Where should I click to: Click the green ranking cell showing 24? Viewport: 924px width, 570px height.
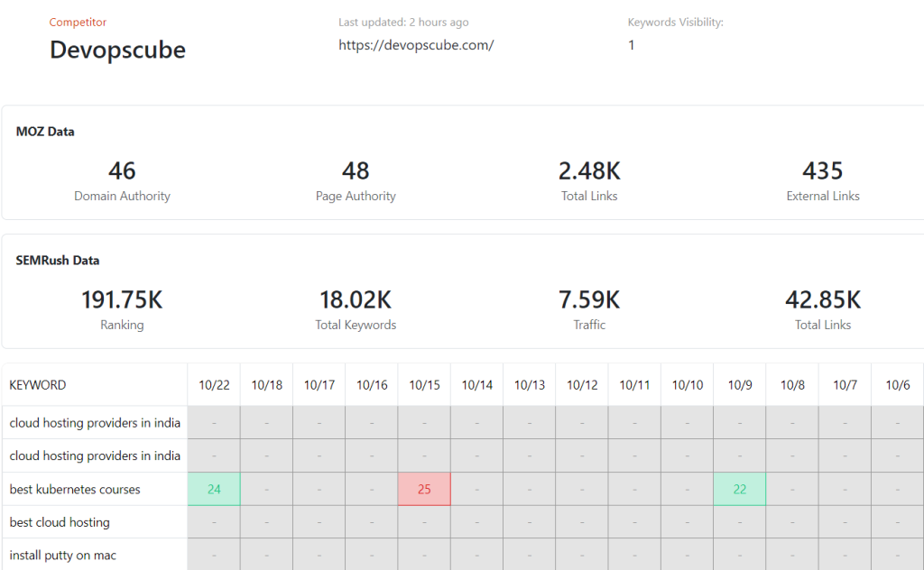[214, 489]
